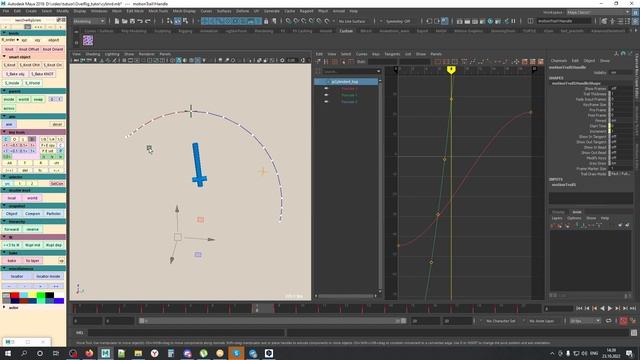Undo the last action icon

tap(140, 21)
